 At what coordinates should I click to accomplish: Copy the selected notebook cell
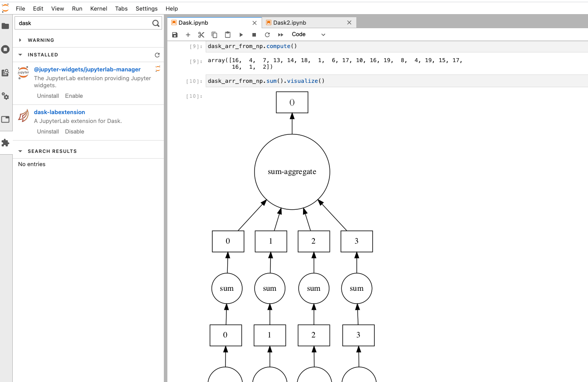click(x=214, y=34)
